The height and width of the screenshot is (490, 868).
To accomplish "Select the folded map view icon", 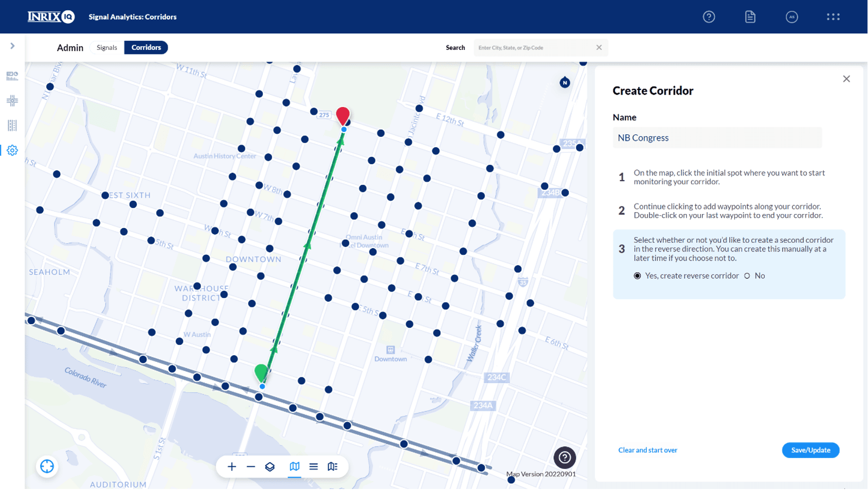I will click(294, 467).
